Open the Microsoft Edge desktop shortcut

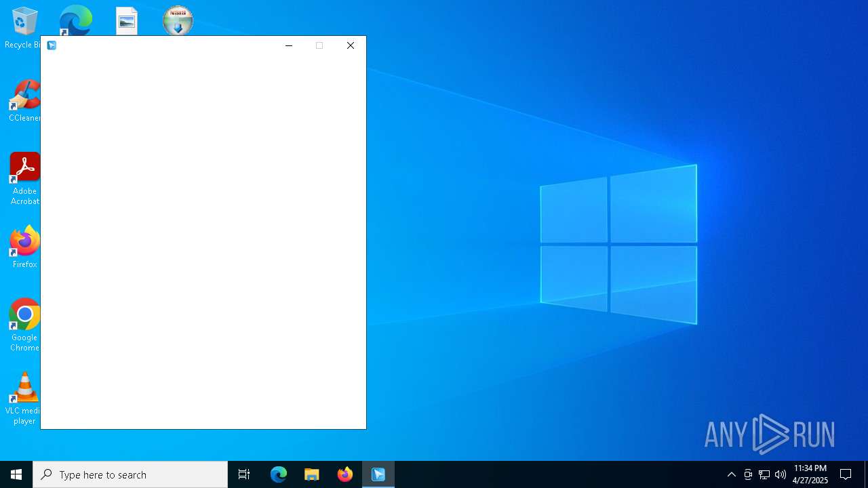(x=75, y=20)
